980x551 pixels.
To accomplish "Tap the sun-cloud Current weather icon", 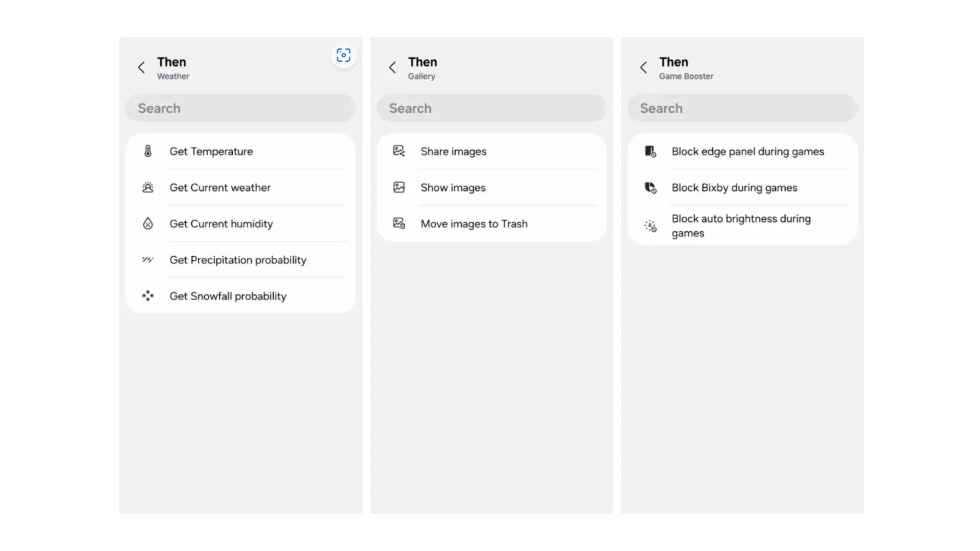I will point(148,187).
